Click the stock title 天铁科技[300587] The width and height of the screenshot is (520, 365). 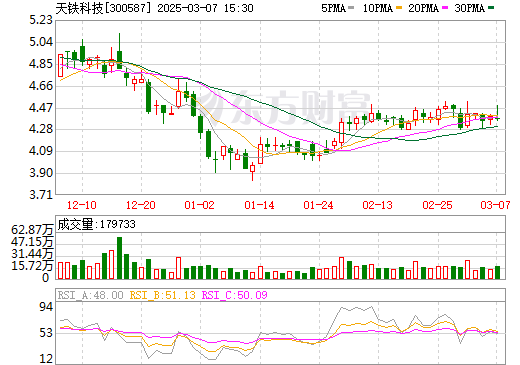(104, 8)
